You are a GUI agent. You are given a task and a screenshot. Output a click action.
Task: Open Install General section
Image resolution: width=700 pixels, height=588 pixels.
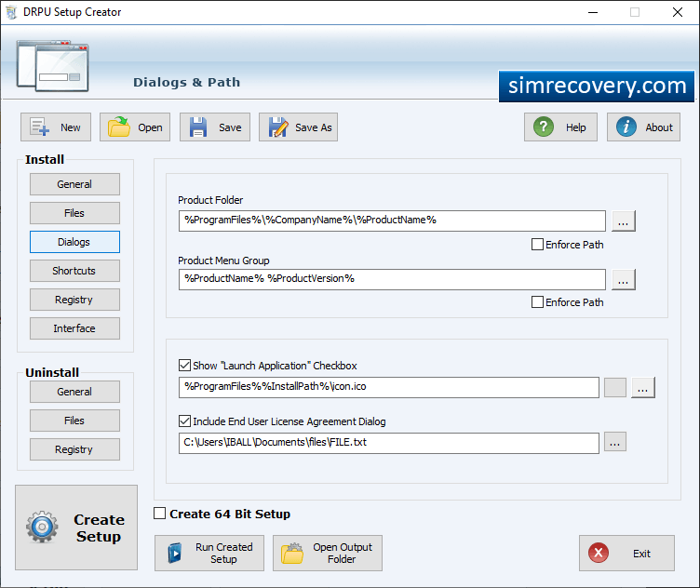[74, 184]
